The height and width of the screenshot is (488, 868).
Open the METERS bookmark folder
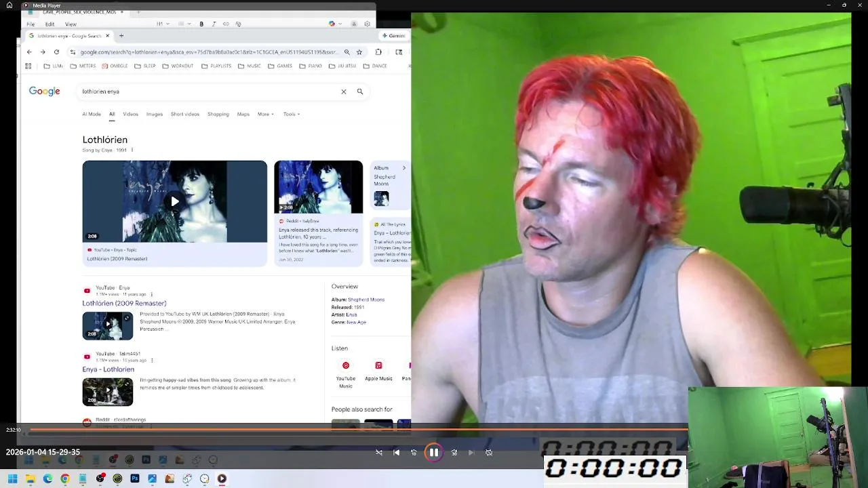(83, 66)
